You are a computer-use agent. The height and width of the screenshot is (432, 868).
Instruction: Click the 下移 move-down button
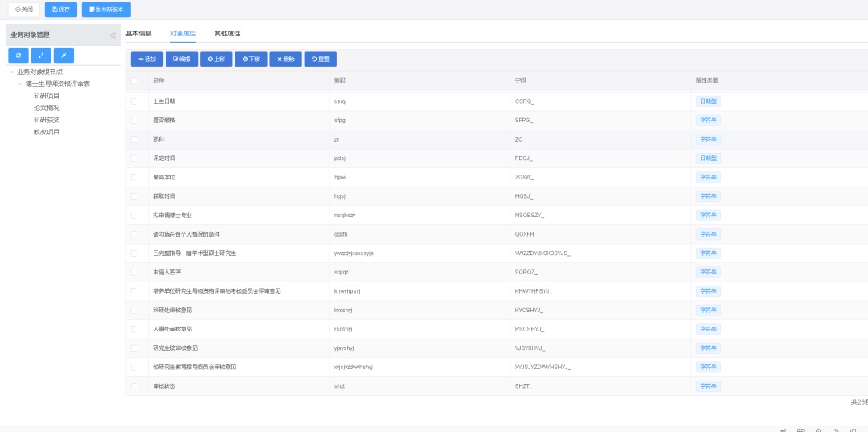tap(251, 59)
